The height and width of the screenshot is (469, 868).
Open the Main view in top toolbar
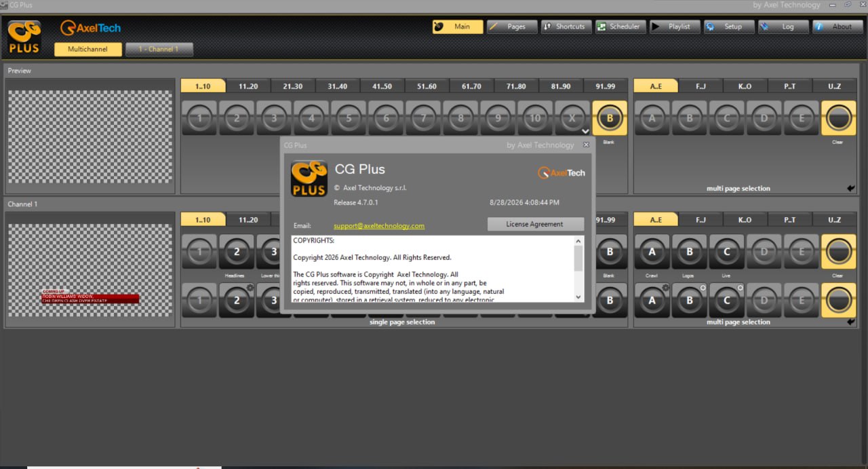coord(458,26)
